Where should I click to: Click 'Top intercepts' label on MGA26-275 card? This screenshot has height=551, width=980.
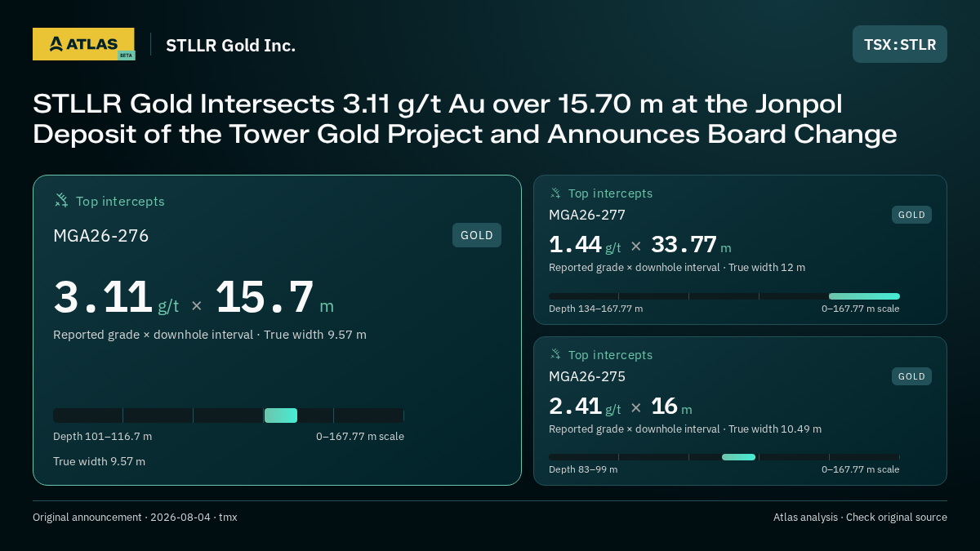pyautogui.click(x=610, y=355)
